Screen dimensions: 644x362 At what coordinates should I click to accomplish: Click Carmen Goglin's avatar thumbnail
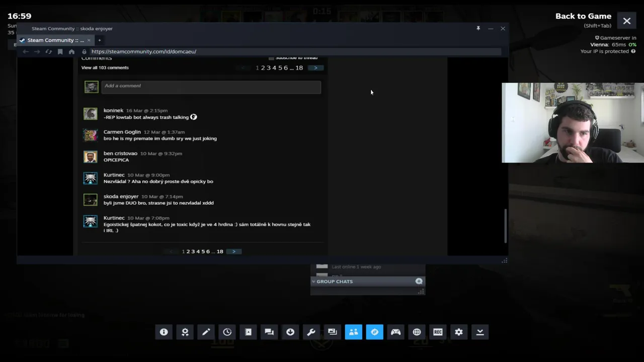91,135
